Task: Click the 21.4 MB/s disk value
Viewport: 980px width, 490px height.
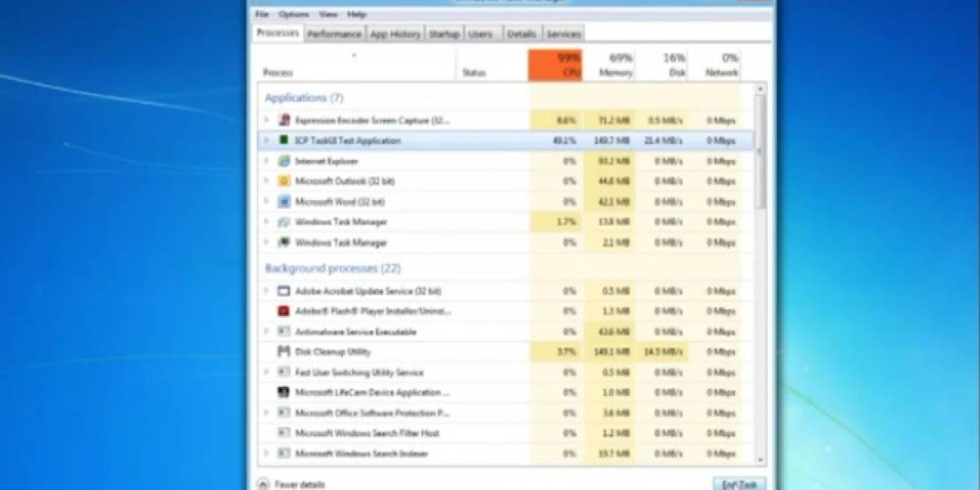Action: pyautogui.click(x=663, y=140)
